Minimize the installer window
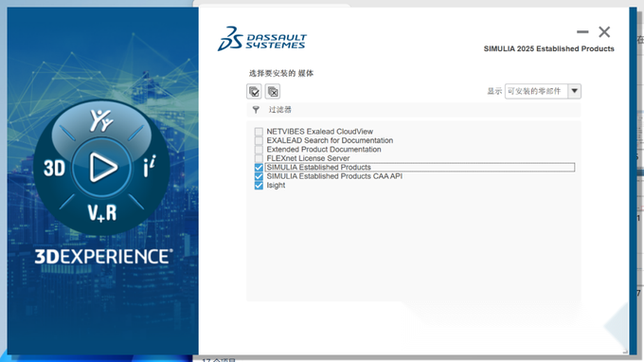 tap(582, 31)
